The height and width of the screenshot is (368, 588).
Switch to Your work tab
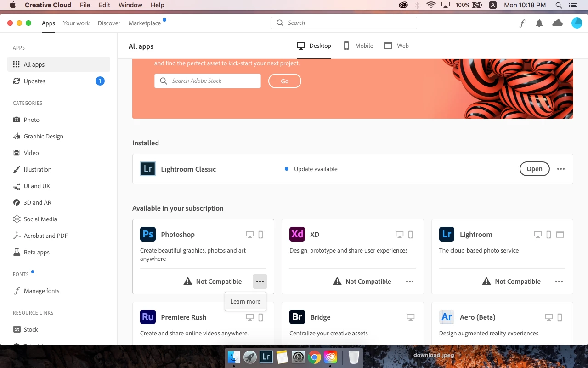[76, 23]
